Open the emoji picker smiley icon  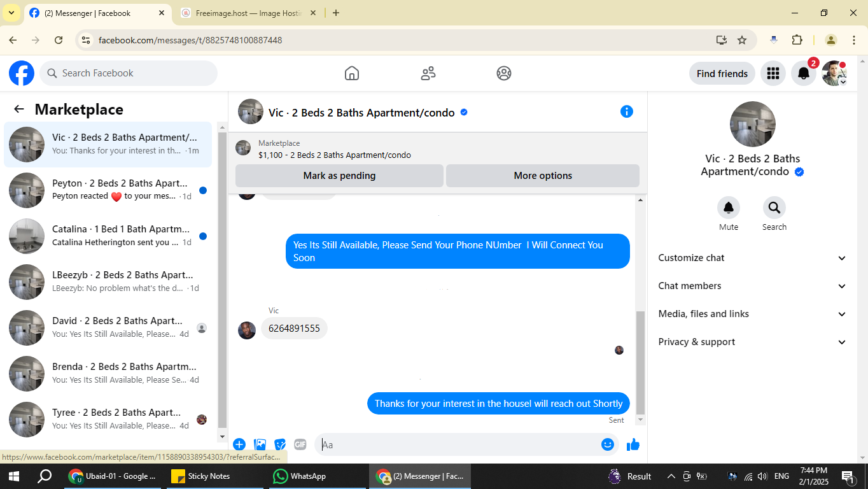pos(608,444)
